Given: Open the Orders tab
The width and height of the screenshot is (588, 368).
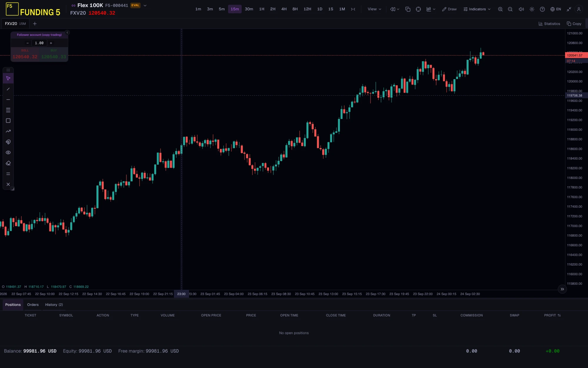Looking at the screenshot, I should [33, 305].
